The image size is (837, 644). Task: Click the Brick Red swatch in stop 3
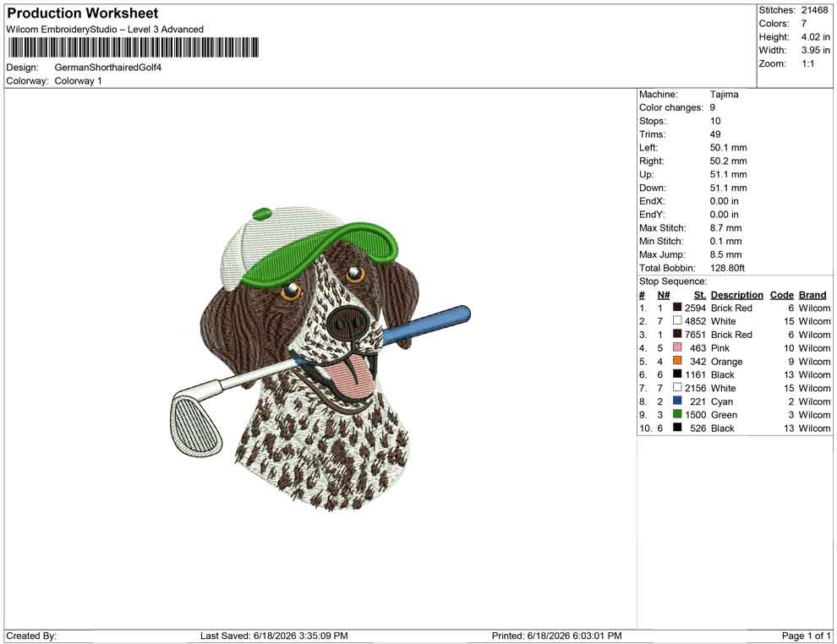pyautogui.click(x=677, y=334)
